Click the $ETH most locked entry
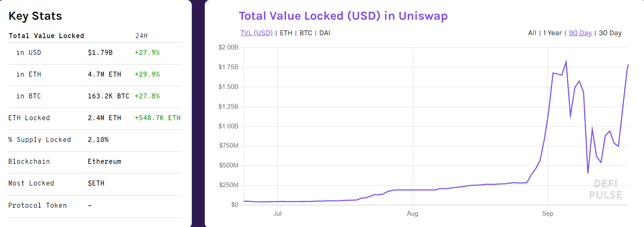Image resolution: width=644 pixels, height=227 pixels. [x=96, y=183]
